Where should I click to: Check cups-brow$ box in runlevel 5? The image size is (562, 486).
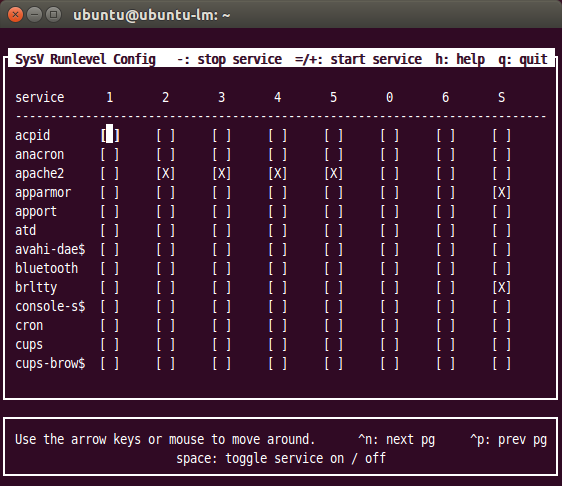pyautogui.click(x=334, y=363)
